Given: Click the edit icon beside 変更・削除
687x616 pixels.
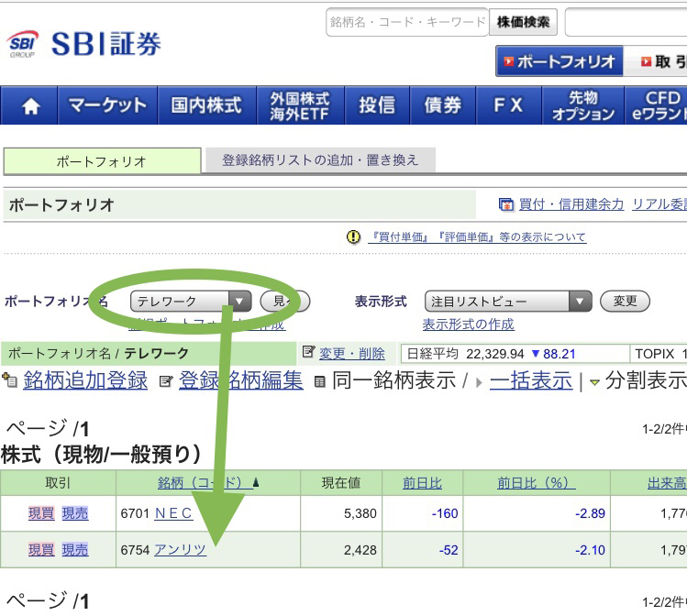Looking at the screenshot, I should tap(309, 352).
